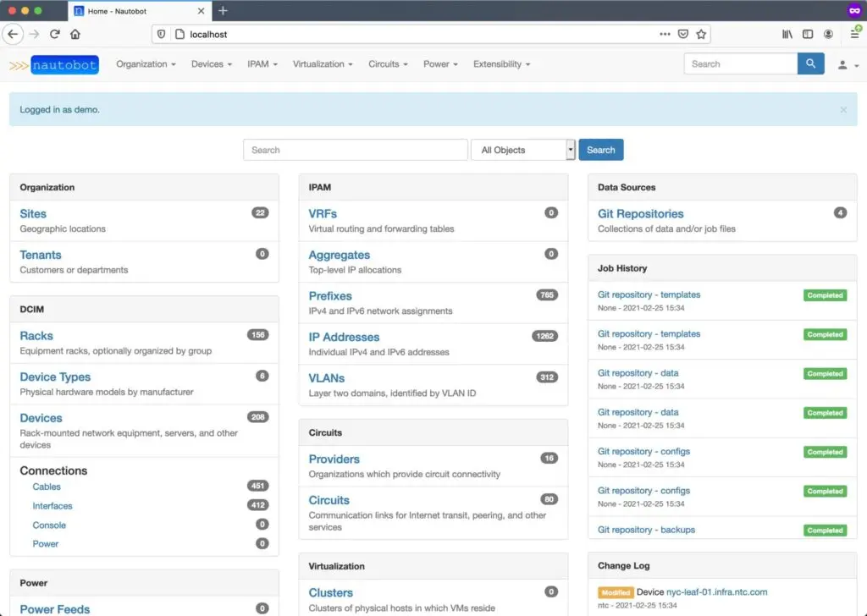Viewport: 867px width, 616px height.
Task: Click the Modified label in Change Log
Action: point(616,592)
